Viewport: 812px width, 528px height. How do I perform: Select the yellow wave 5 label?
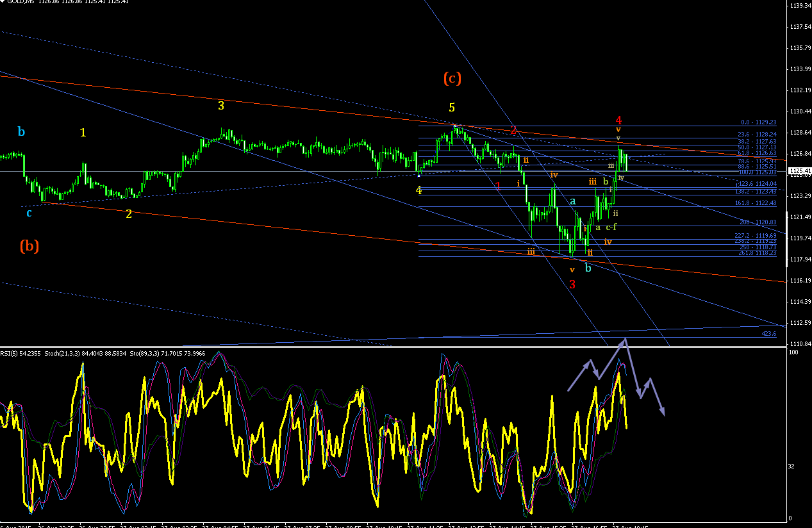tap(452, 107)
